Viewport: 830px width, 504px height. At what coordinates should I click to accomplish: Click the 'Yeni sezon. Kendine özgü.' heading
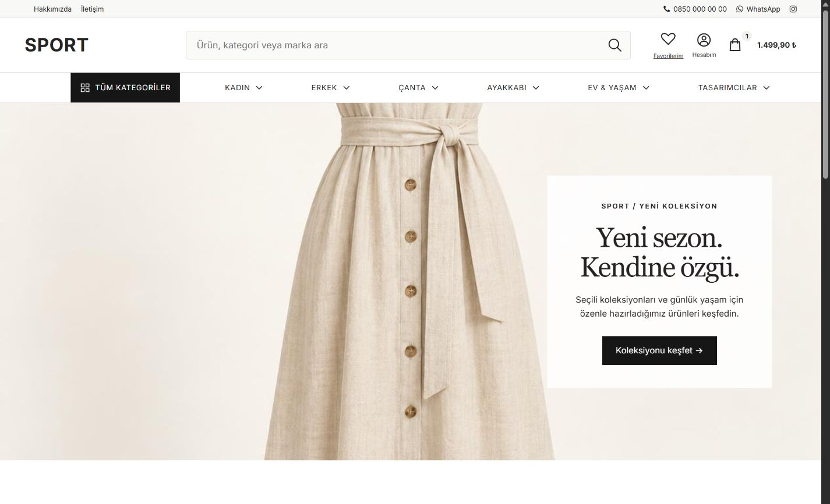(x=659, y=253)
